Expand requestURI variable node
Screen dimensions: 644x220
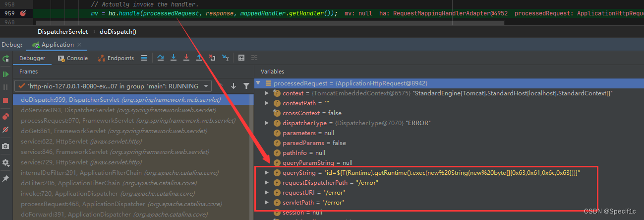[x=267, y=193]
